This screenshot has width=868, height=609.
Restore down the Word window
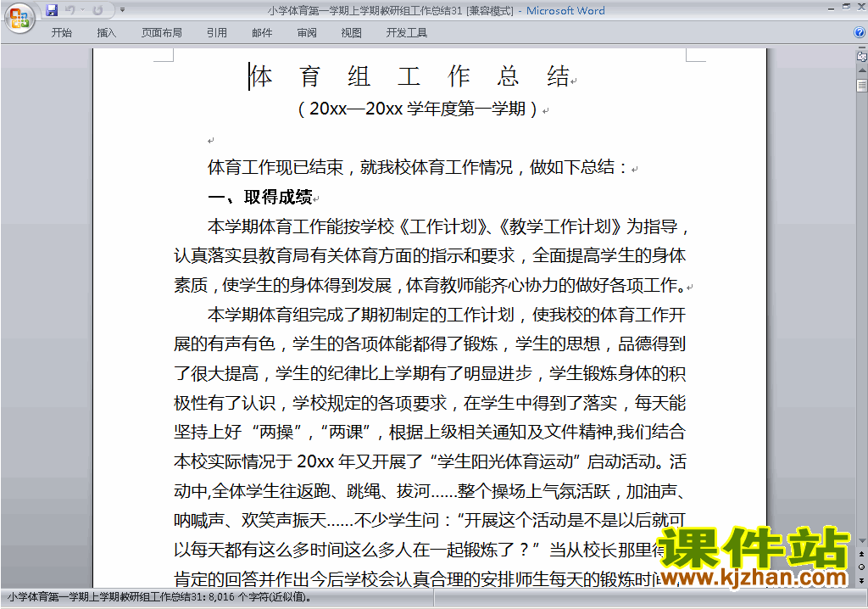[847, 7]
